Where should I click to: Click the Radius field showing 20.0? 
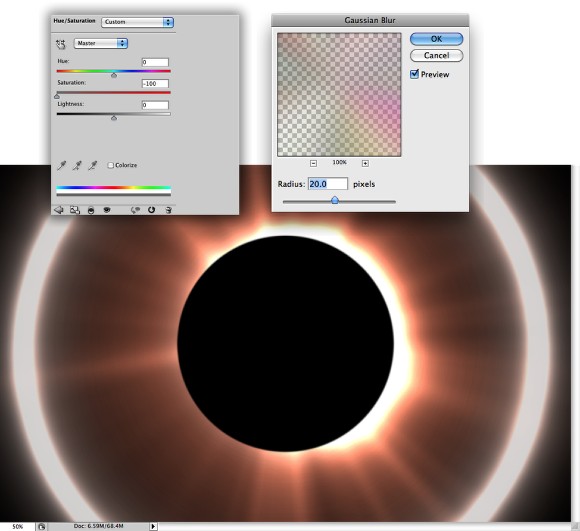pyautogui.click(x=328, y=184)
